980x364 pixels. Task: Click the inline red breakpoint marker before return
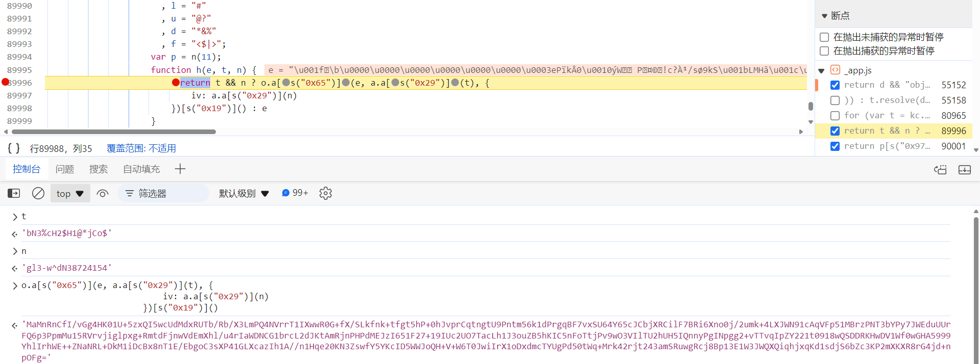coord(176,82)
